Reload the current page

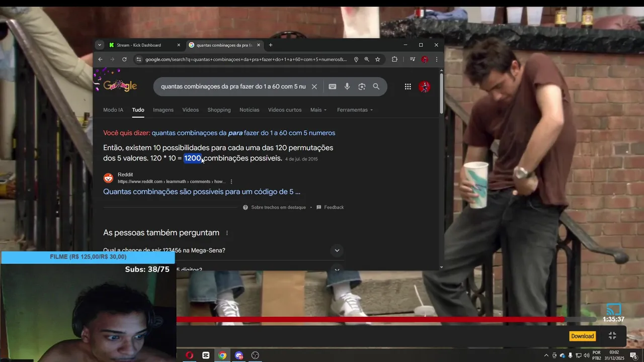124,59
